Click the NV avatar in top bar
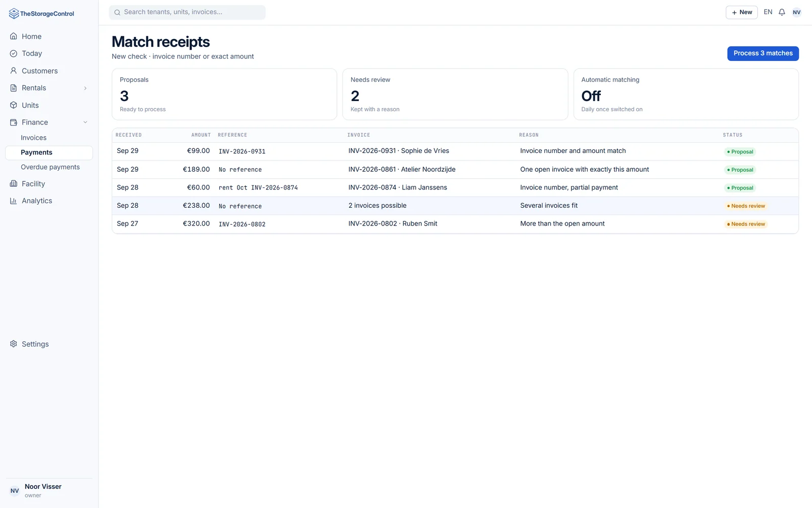Viewport: 812px width, 508px height. coord(797,12)
